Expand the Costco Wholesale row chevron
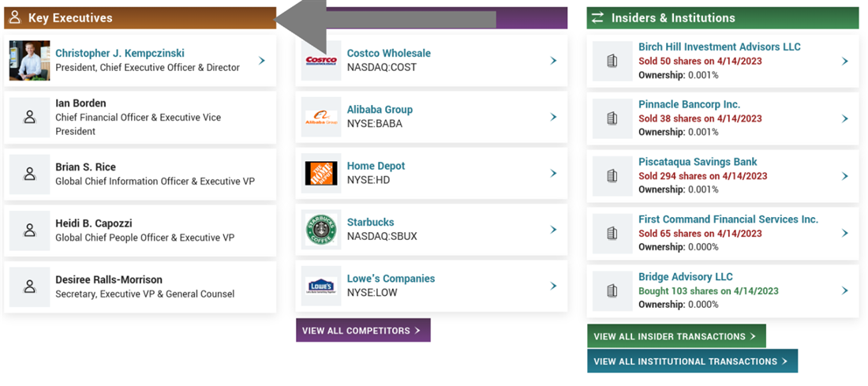The image size is (868, 386). [554, 61]
